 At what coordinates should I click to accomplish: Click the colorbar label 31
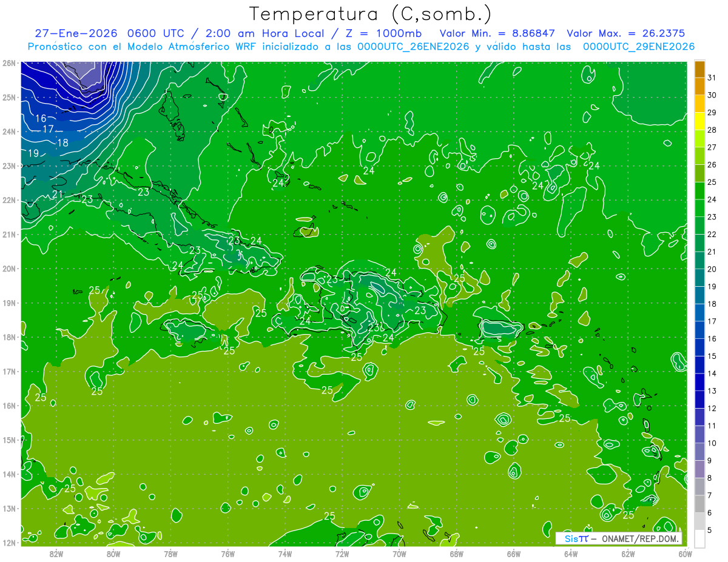click(x=712, y=78)
